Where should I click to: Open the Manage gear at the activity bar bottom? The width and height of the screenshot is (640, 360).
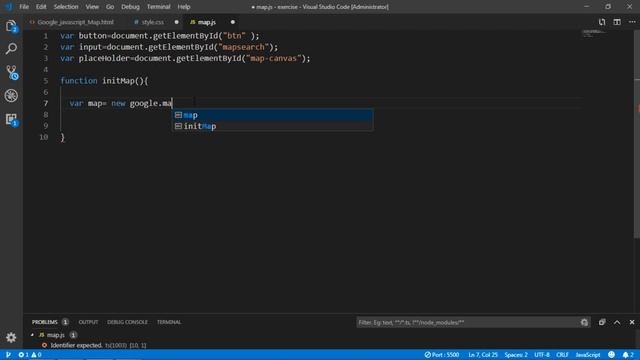[11, 337]
